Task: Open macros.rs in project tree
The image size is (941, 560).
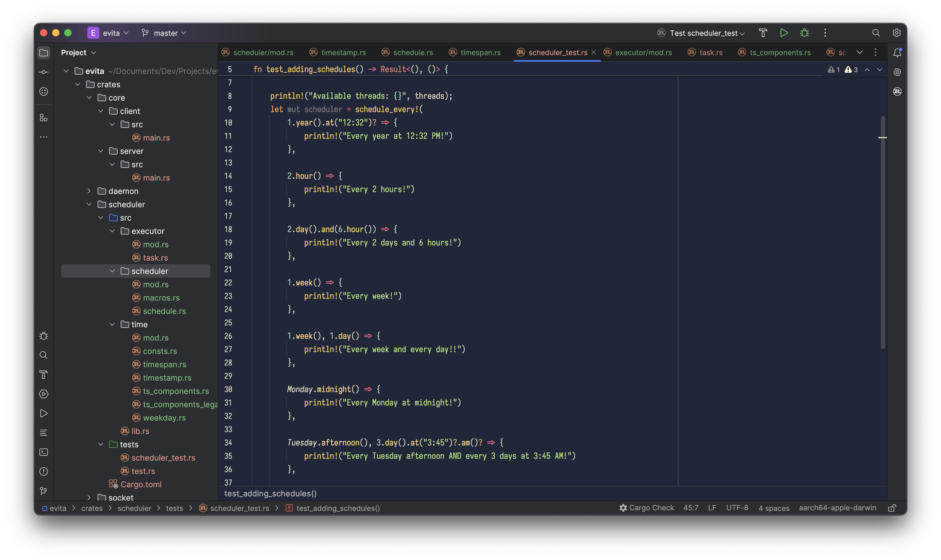Action: (x=161, y=298)
